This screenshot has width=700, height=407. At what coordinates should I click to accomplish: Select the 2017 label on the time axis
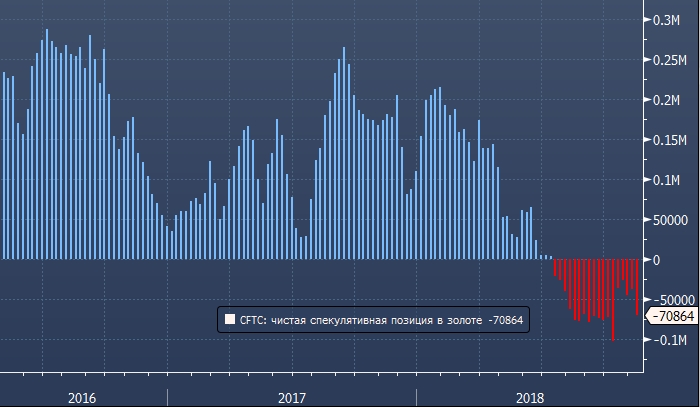pyautogui.click(x=291, y=397)
